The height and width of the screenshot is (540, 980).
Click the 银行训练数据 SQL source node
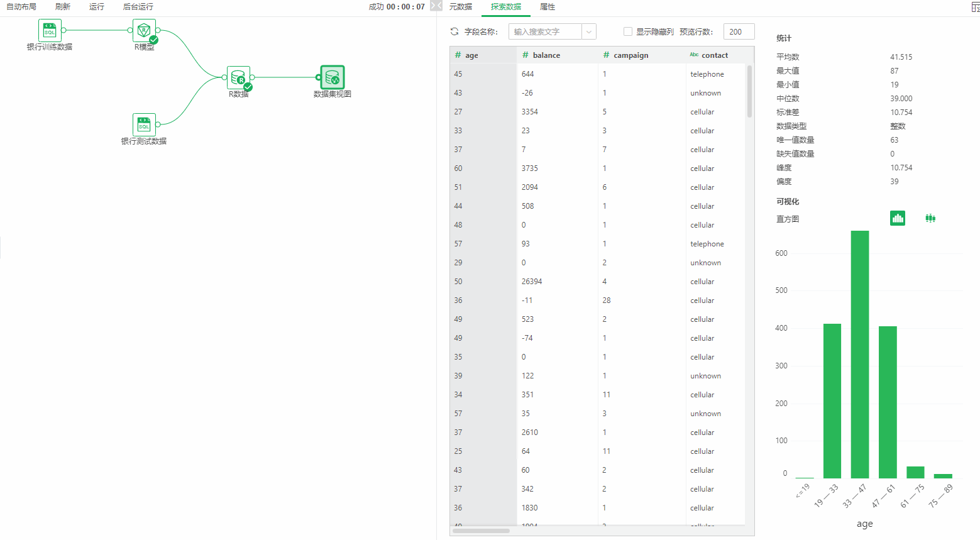48,30
